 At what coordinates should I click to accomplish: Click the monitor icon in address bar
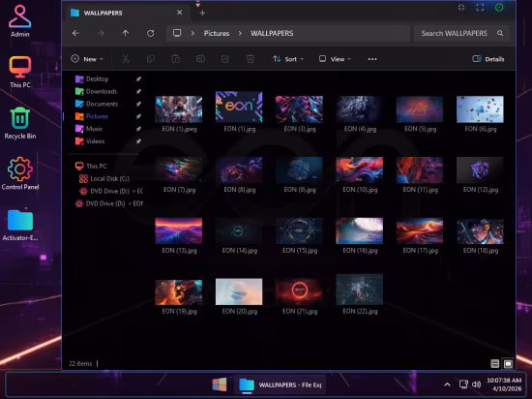pos(177,33)
